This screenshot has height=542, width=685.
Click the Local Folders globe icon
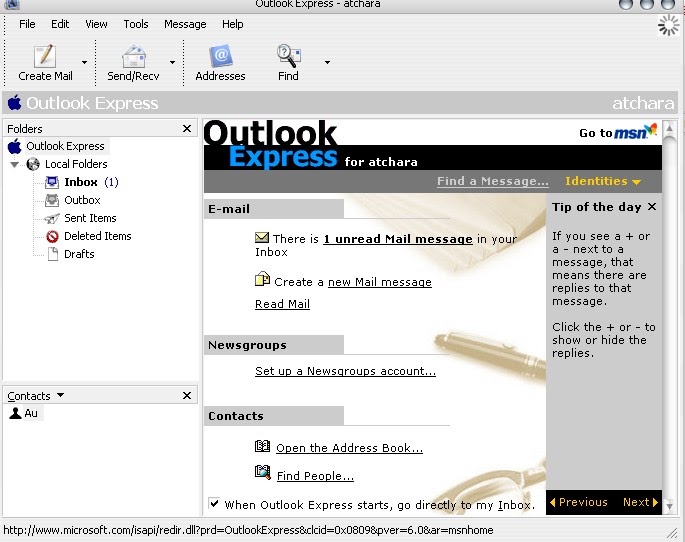(x=33, y=164)
